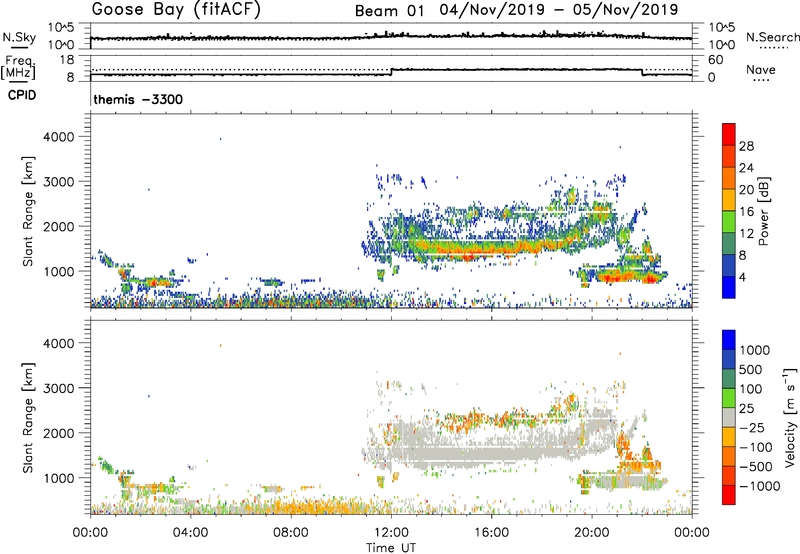Image resolution: width=800 pixels, height=554 pixels.
Task: Click the 18 tick on frequency axis
Action: point(67,60)
